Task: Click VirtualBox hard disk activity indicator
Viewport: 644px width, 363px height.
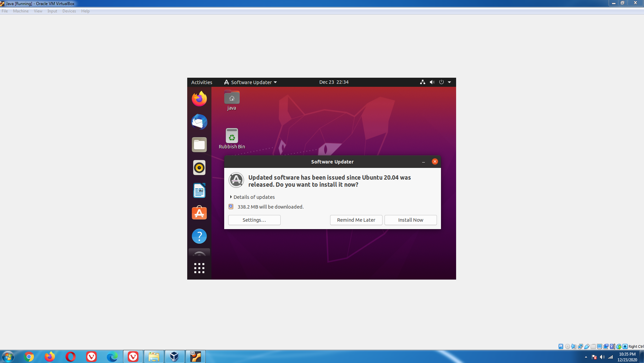Action: tap(561, 346)
